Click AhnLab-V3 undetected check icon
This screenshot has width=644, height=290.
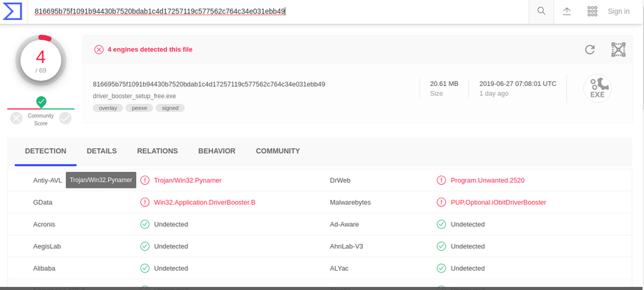[441, 246]
